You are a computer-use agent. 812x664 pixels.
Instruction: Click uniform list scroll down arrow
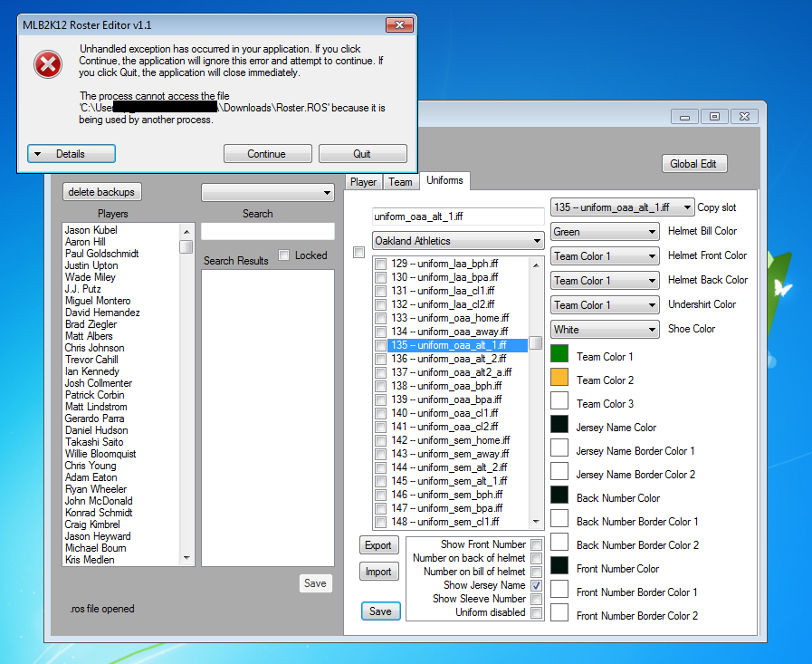pyautogui.click(x=536, y=522)
